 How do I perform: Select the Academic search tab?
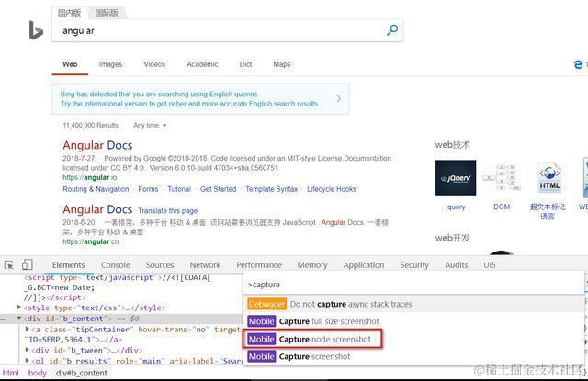tap(202, 64)
